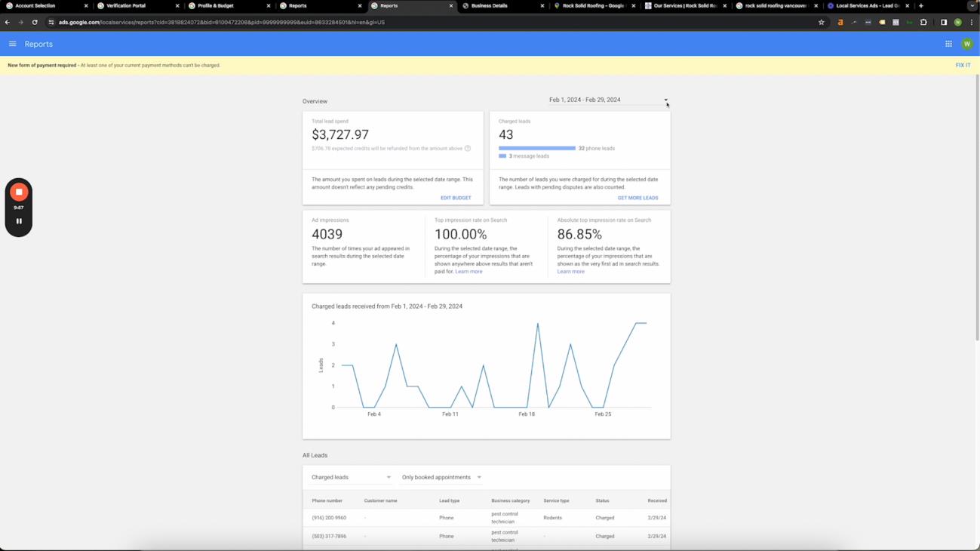Open a new browser tab
Image resolution: width=980 pixels, height=551 pixels.
921,6
